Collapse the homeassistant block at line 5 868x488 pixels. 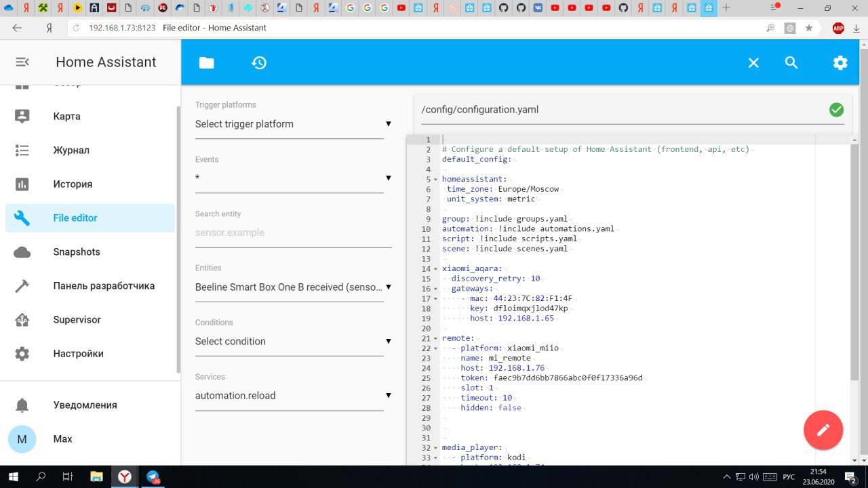tap(435, 180)
